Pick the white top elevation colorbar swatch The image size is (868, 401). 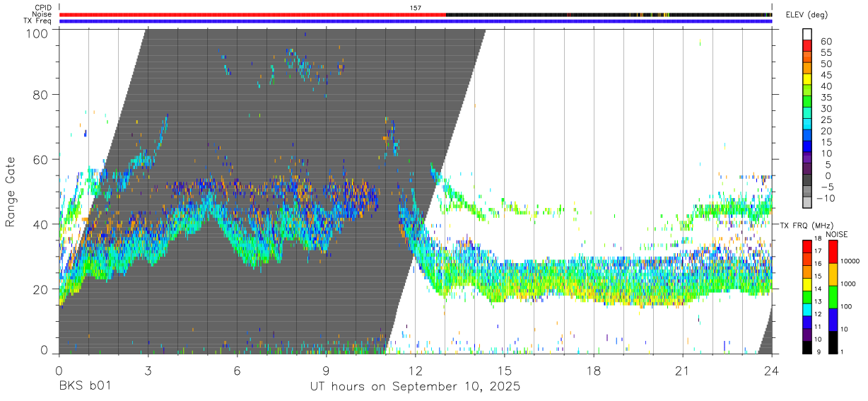807,35
